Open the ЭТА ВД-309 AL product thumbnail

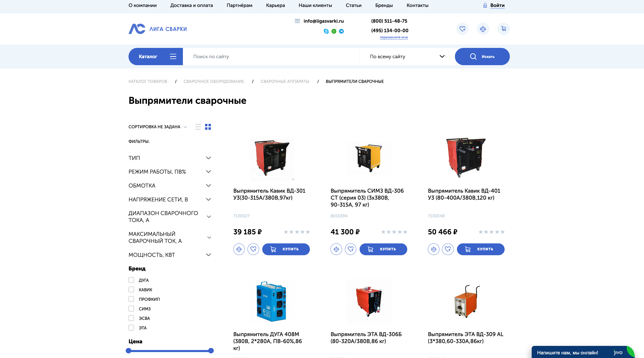[x=466, y=302]
